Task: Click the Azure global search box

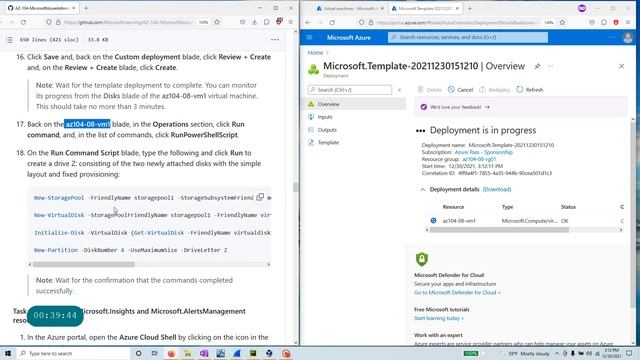Action: coord(468,37)
